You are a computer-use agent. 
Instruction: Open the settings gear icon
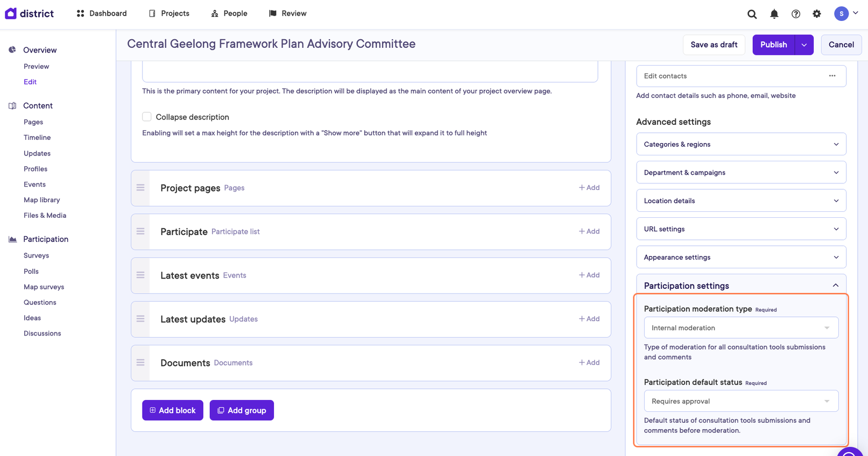[x=817, y=14]
